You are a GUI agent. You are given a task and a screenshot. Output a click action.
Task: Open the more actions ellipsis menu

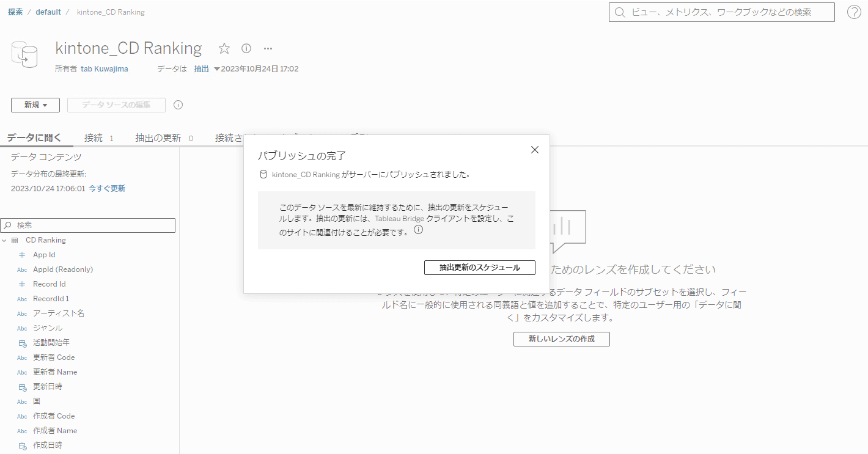(x=268, y=48)
